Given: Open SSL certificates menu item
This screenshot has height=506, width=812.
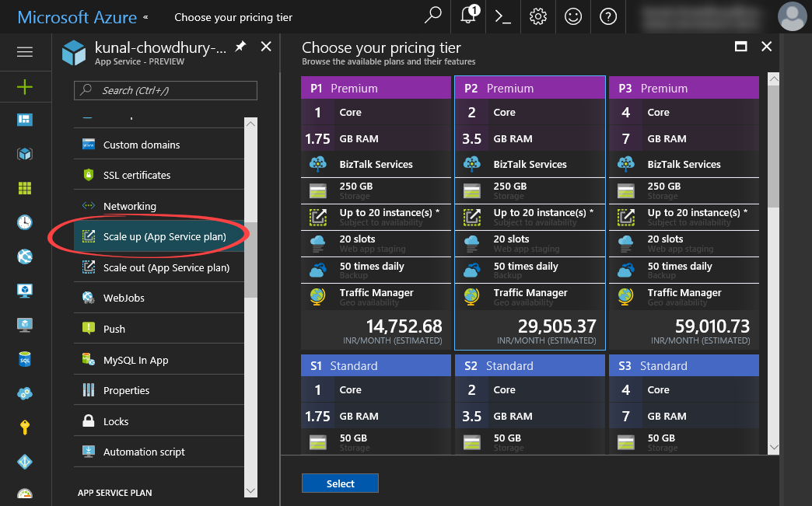Looking at the screenshot, I should click(x=159, y=175).
